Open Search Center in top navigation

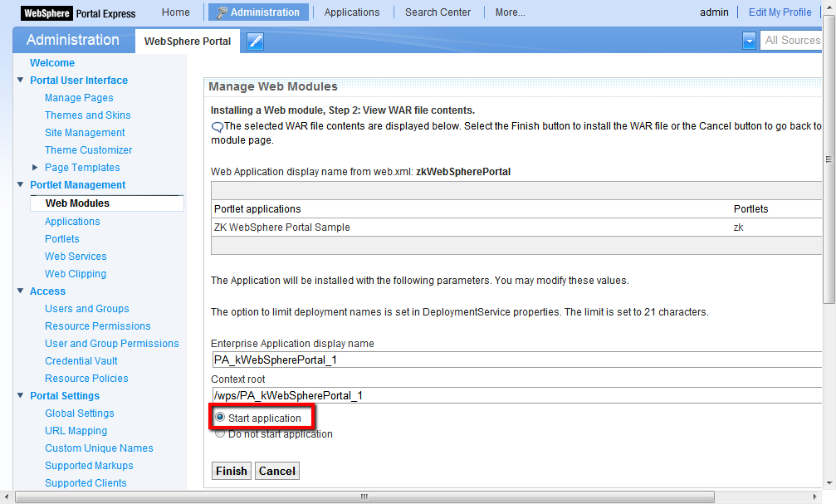pyautogui.click(x=438, y=12)
